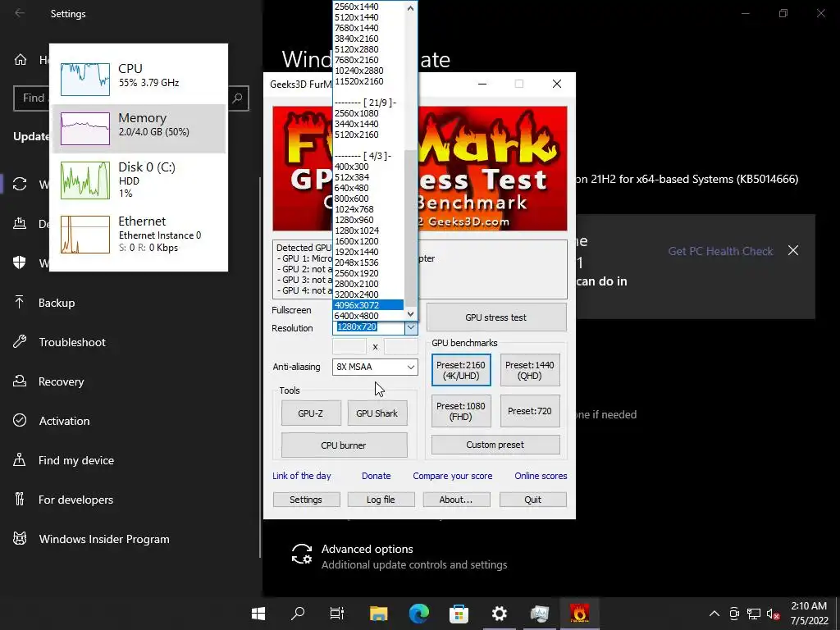Launch File Explorer from taskbar
This screenshot has width=840, height=630.
point(378,614)
